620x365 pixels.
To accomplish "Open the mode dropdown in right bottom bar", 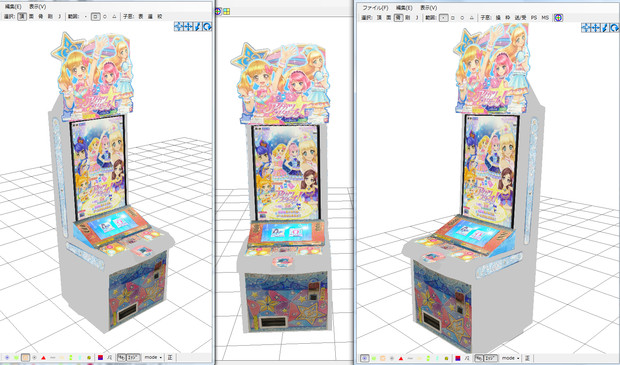I will (510, 358).
